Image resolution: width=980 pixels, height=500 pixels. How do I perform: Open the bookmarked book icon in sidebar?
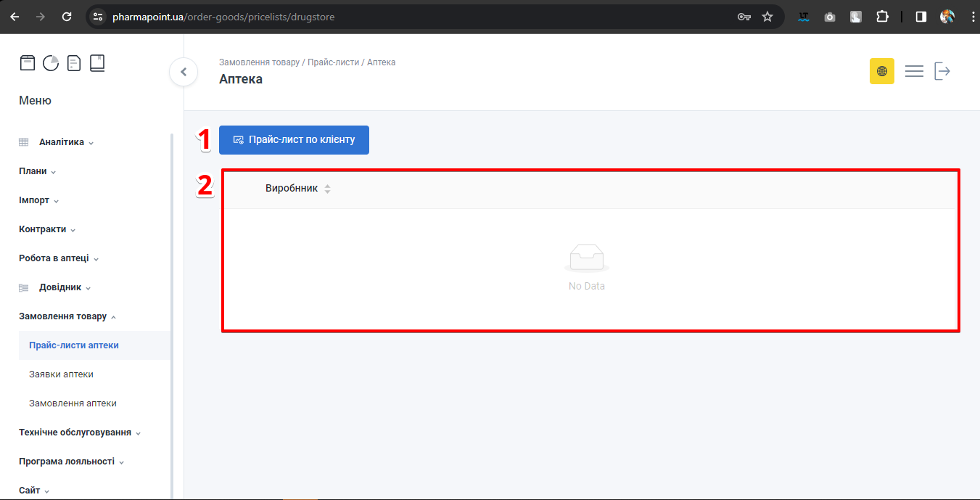pyautogui.click(x=97, y=63)
